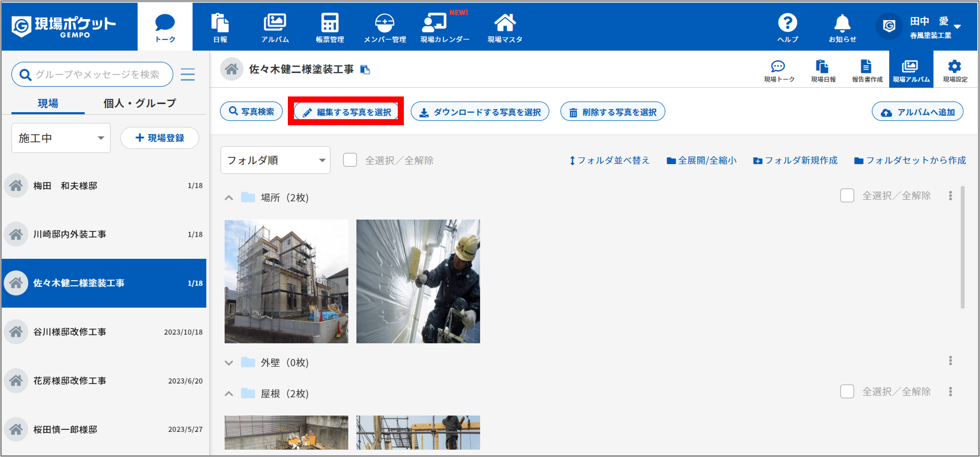Check 全選択/全解除 for the 場所 folder
Image resolution: width=980 pixels, height=457 pixels.
tap(847, 196)
